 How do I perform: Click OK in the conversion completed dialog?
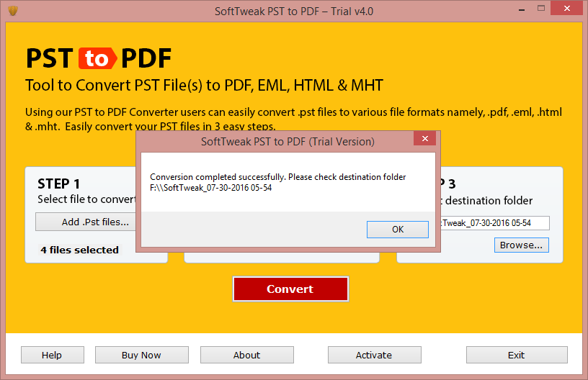398,229
